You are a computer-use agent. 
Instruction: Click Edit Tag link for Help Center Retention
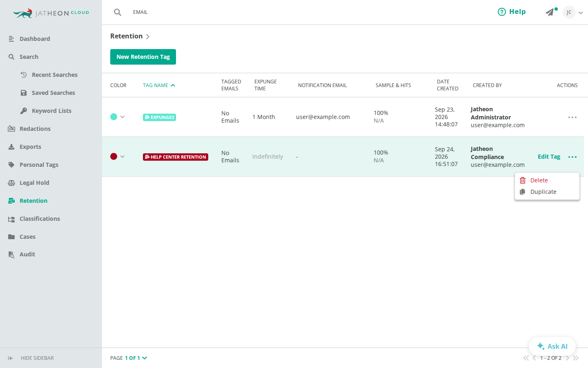[549, 157]
